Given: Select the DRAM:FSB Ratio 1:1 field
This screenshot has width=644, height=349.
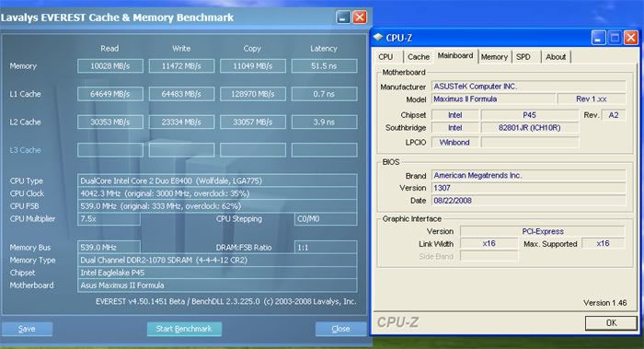Looking at the screenshot, I should coord(326,247).
